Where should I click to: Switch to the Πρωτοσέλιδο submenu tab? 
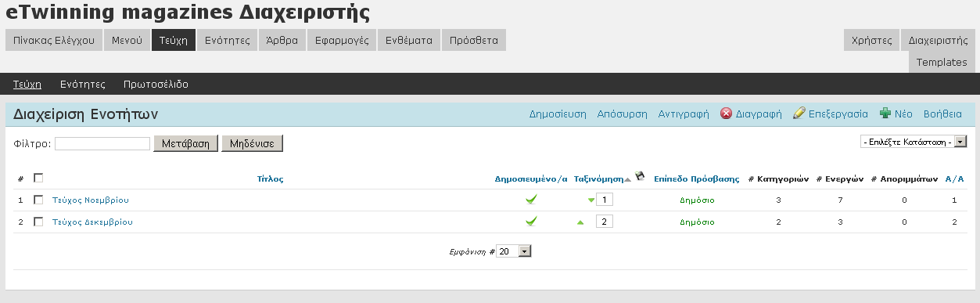tap(156, 84)
